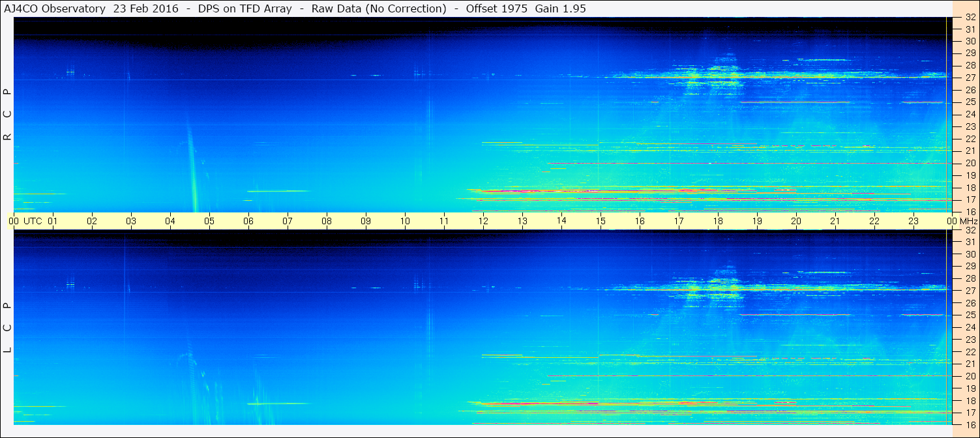Select hour 20 on the time axis
This screenshot has height=438, width=980.
796,221
